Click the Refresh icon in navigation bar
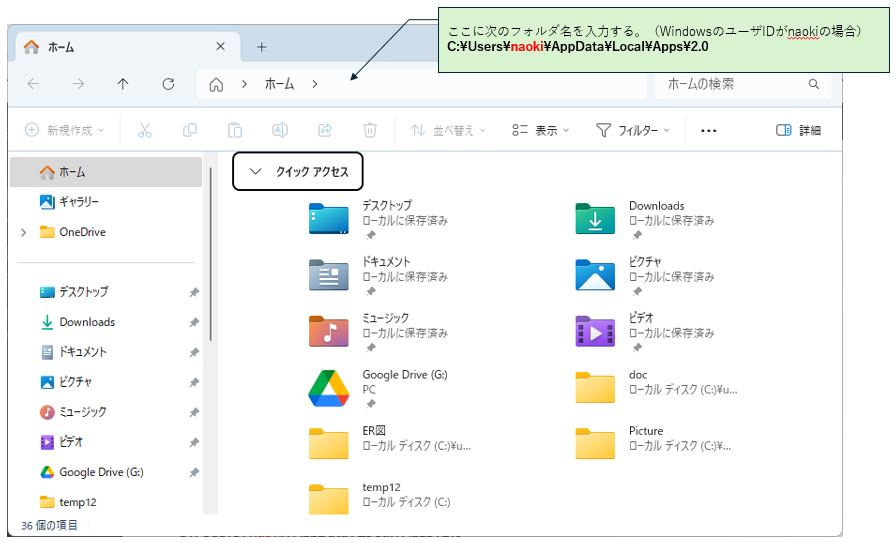896x543 pixels. [x=168, y=84]
